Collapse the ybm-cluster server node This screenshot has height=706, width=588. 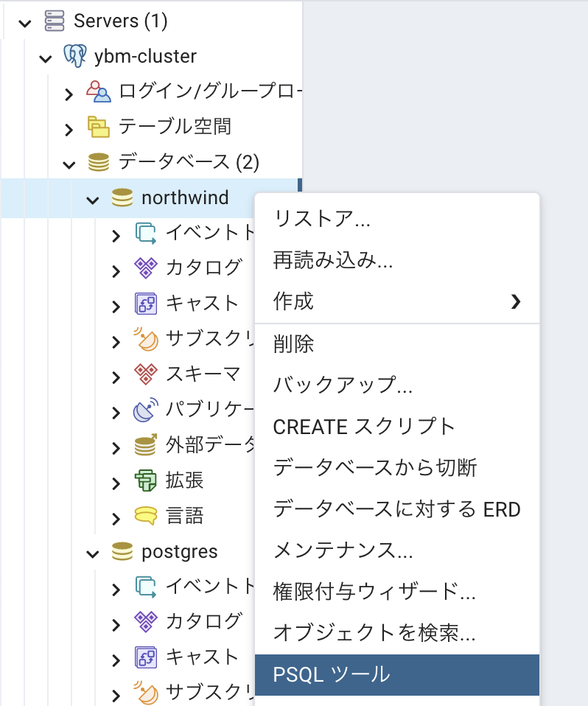point(46,58)
